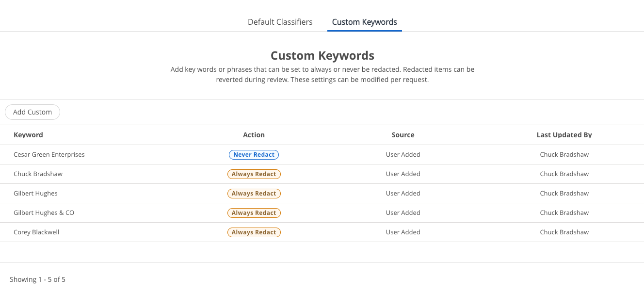The height and width of the screenshot is (294, 644).
Task: Click the Last Updated By column header
Action: tap(564, 135)
